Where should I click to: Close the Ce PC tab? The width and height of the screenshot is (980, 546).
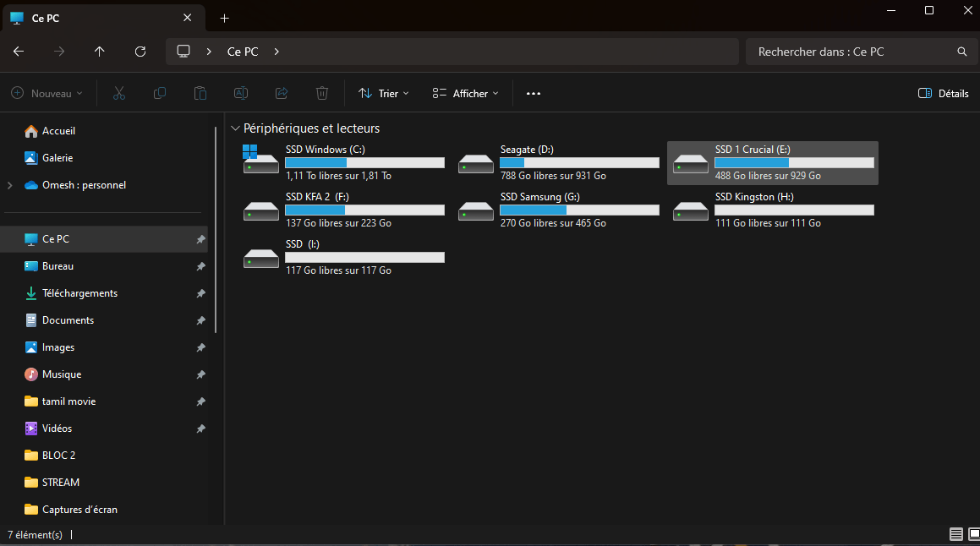point(187,18)
